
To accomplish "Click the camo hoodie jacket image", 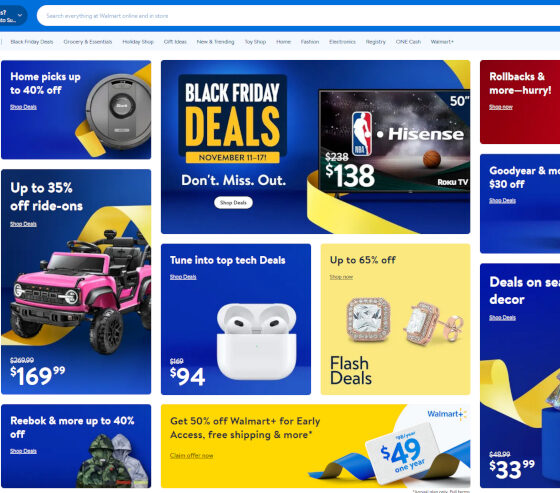I will tap(113, 460).
